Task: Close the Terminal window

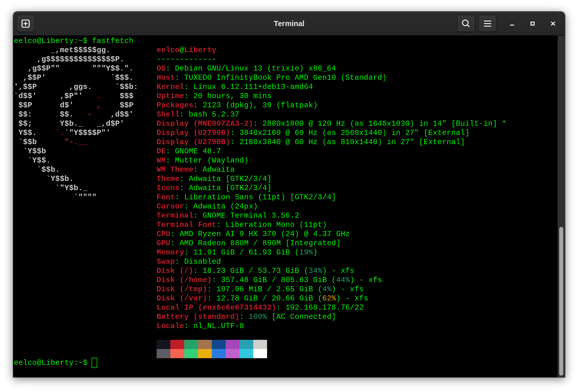Action: click(553, 24)
